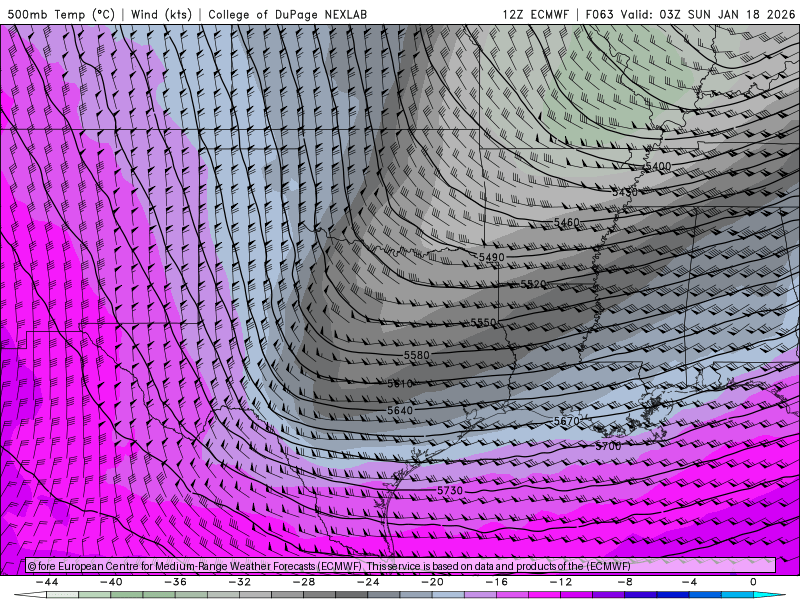Click the 5730 height contour label

pyautogui.click(x=450, y=490)
